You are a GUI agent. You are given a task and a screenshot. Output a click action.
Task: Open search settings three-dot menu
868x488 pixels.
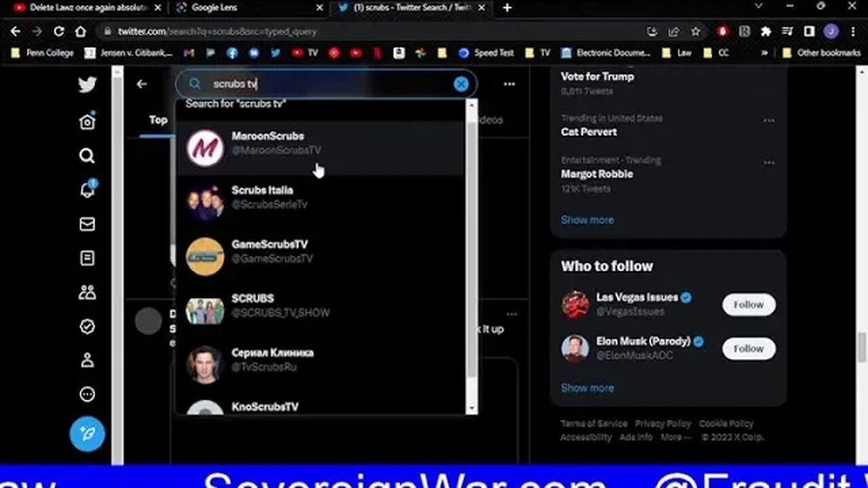pos(509,84)
